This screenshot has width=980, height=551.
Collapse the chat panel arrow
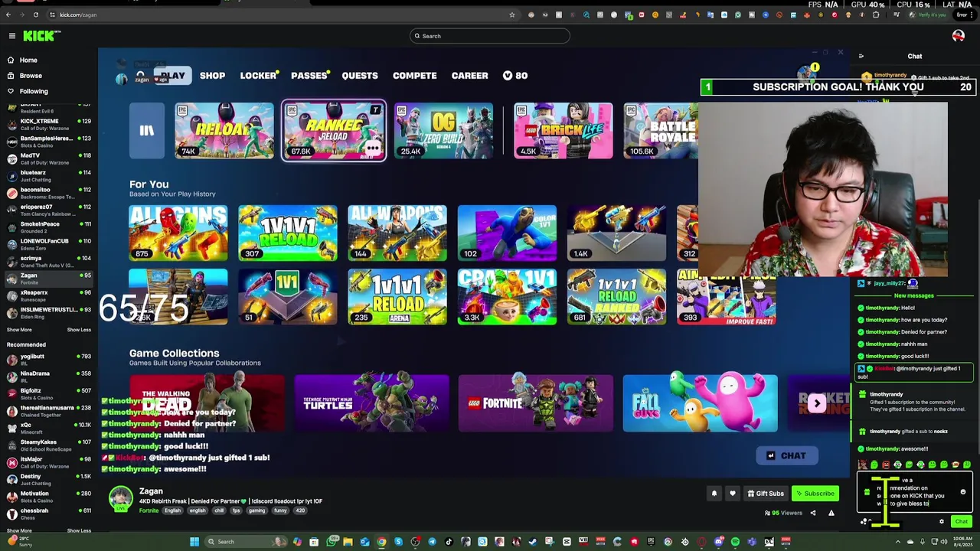[861, 56]
